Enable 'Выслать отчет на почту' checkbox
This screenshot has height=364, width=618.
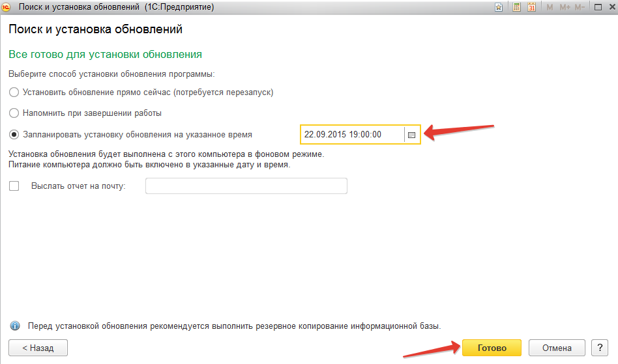point(14,186)
